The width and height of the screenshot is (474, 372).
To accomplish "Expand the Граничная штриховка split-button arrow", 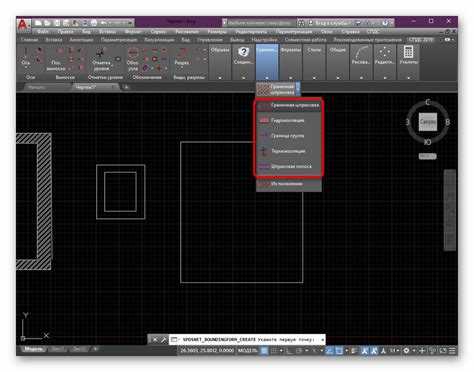I will (298, 89).
